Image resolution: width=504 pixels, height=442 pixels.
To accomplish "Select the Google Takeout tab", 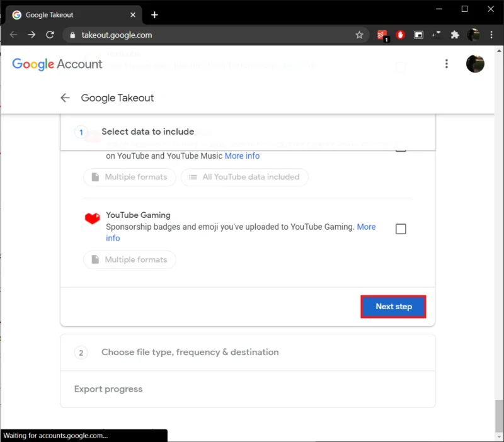I will tap(74, 14).
